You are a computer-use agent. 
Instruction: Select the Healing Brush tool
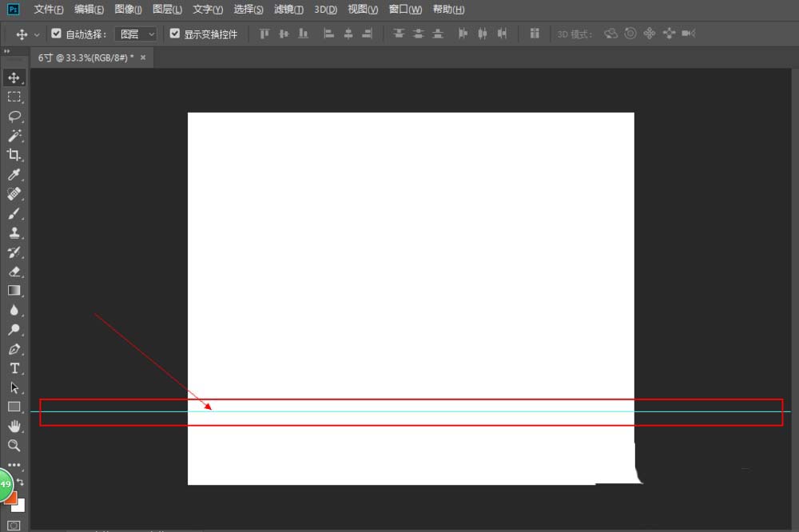pyautogui.click(x=14, y=193)
